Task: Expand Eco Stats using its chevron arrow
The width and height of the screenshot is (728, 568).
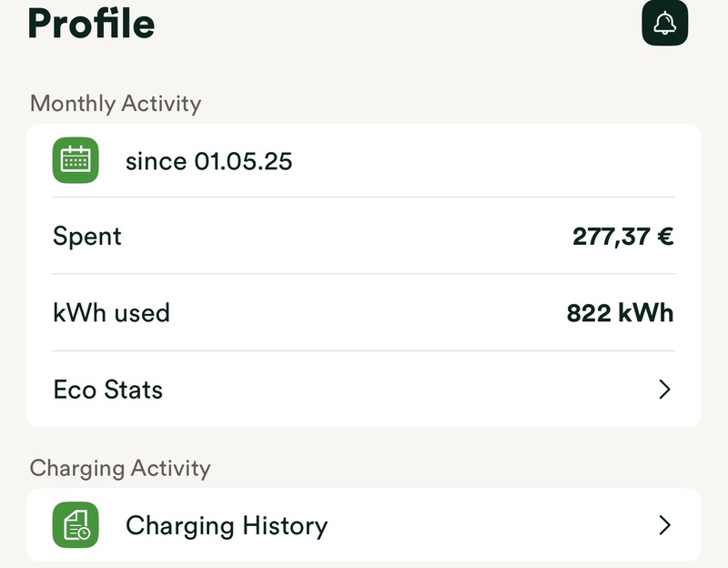Action: pyautogui.click(x=664, y=390)
